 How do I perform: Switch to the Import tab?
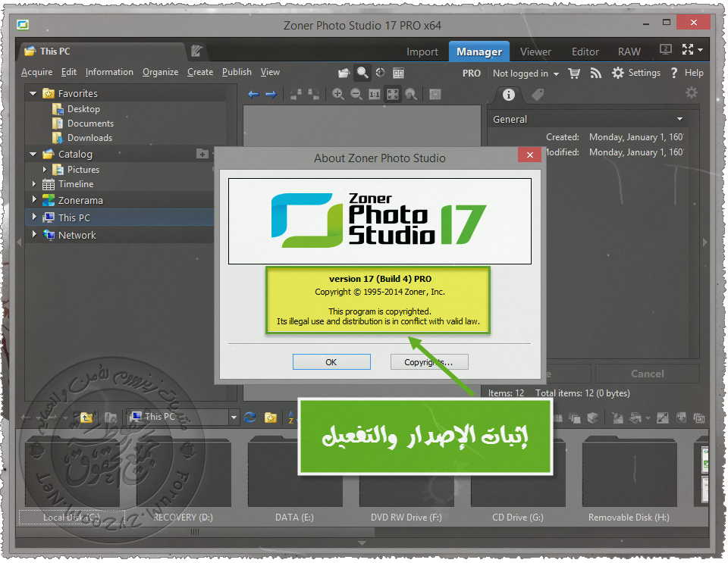422,52
